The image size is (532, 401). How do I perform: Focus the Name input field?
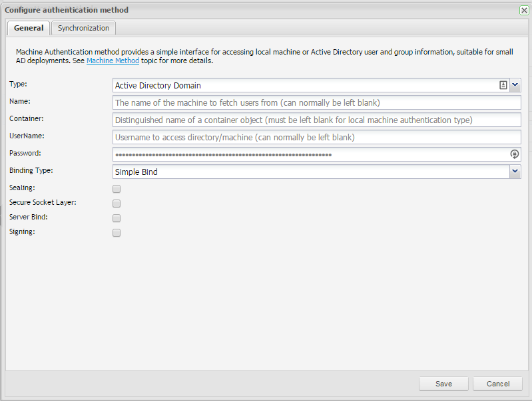(x=316, y=102)
